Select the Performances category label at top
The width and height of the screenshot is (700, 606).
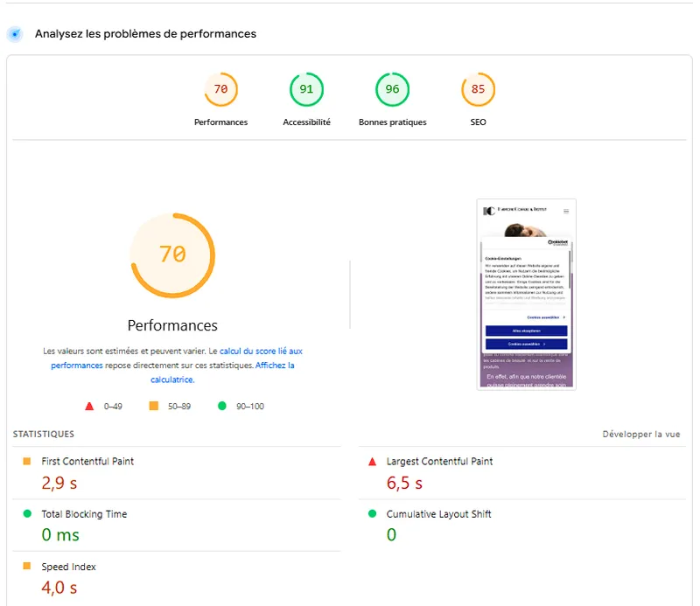point(220,122)
